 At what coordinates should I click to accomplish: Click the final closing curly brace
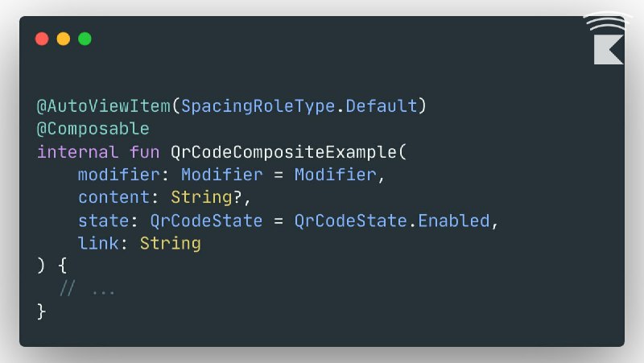[x=41, y=311]
